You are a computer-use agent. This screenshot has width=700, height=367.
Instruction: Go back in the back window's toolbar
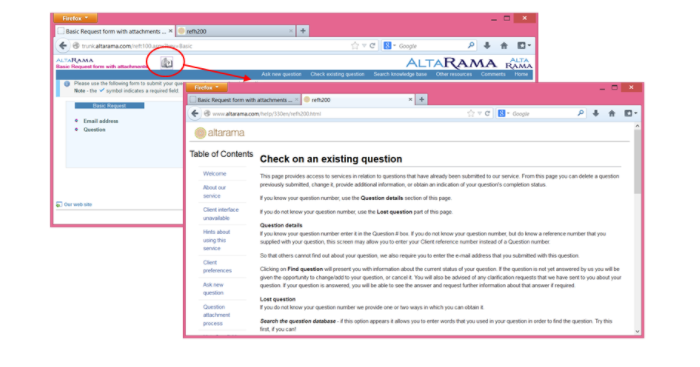[63, 46]
